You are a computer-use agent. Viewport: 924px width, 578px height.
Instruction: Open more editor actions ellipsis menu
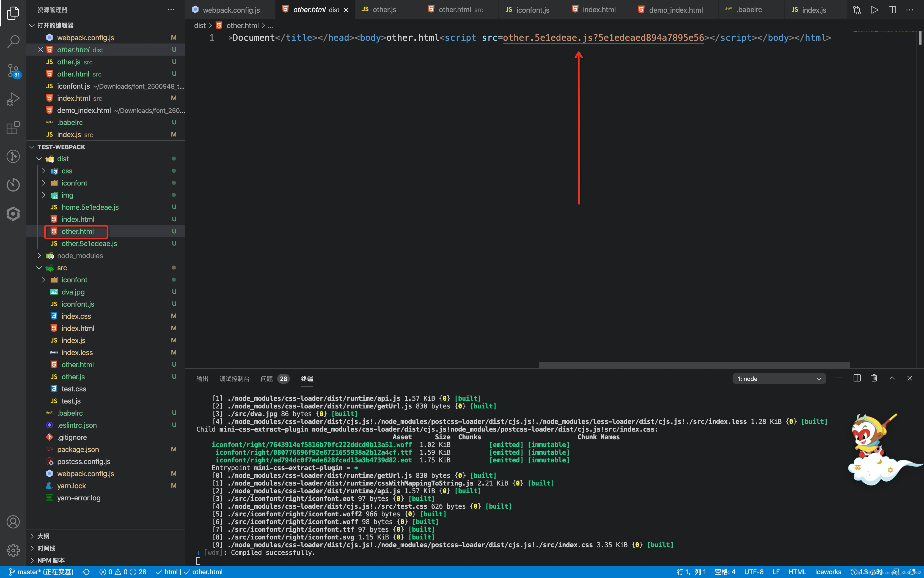(x=910, y=10)
